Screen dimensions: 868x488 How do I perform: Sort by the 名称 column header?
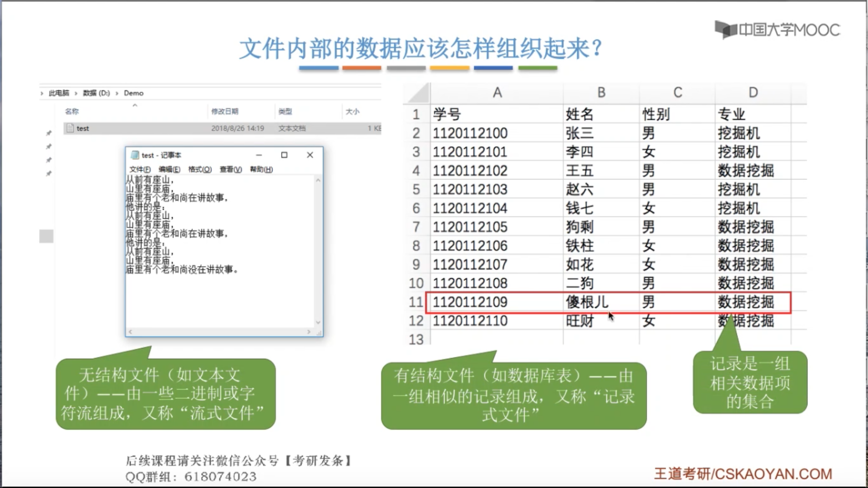(72, 111)
